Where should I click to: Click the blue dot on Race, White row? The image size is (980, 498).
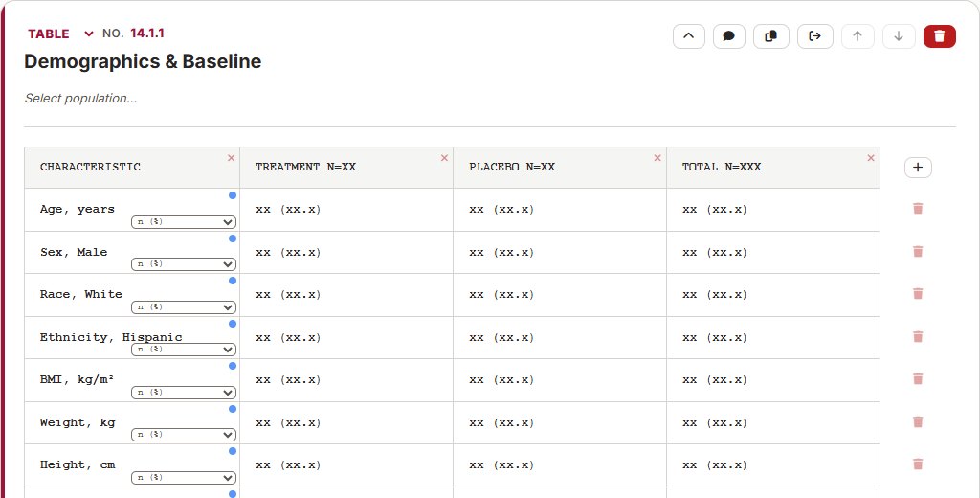(233, 281)
